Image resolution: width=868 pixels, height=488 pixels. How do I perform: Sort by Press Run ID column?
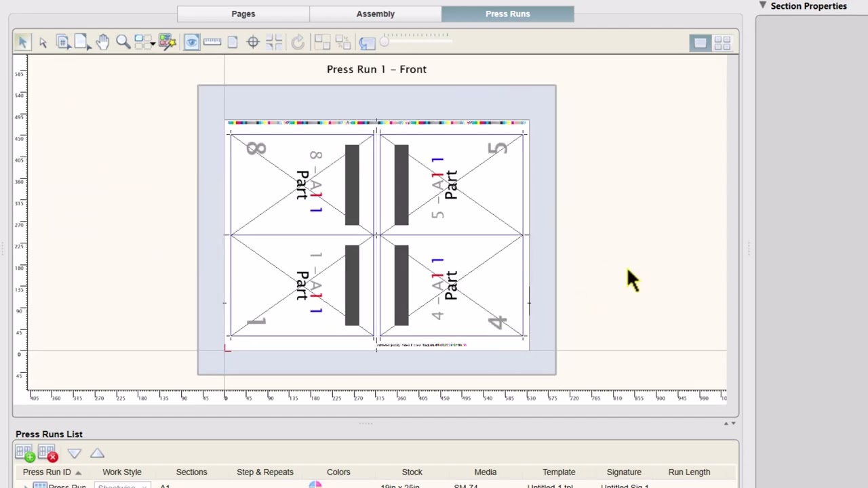[x=52, y=472]
